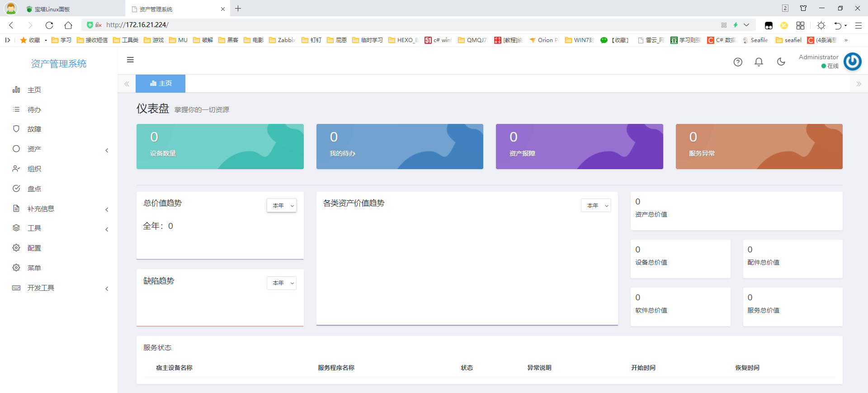Open the notifications bell icon
868x393 pixels.
click(759, 62)
